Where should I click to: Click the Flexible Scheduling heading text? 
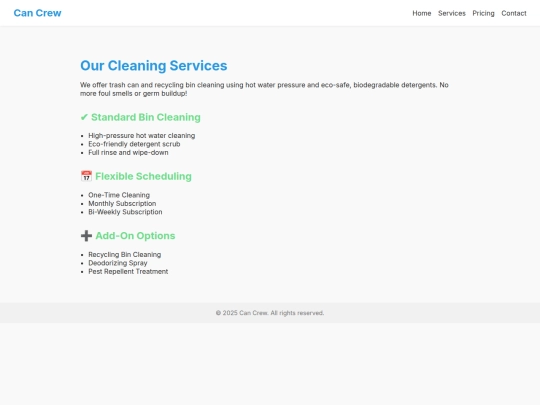tap(143, 176)
